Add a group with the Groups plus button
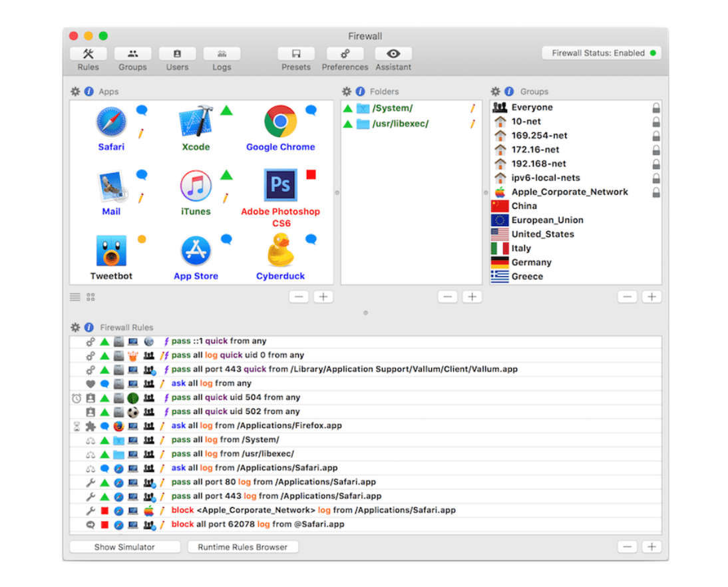Screen dimensions: 728x587 [652, 297]
